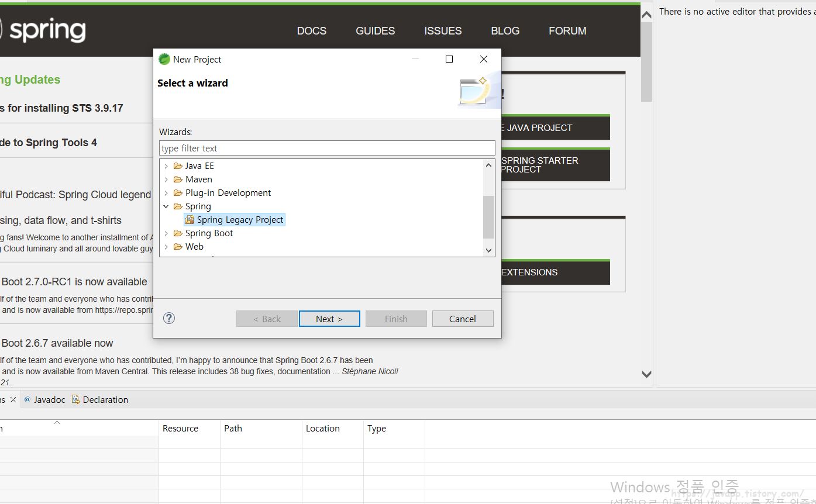The image size is (816, 504).
Task: Open the Spring Tools 4 upgrade link
Action: tap(49, 143)
